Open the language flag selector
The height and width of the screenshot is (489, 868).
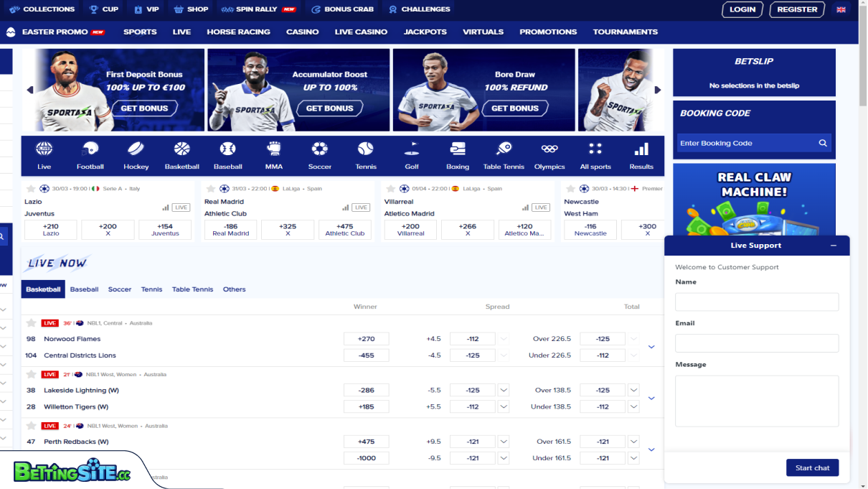coord(841,9)
